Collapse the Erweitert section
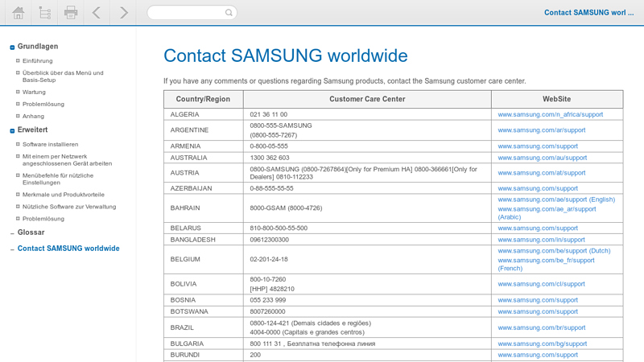This screenshot has height=362, width=644. [x=12, y=130]
